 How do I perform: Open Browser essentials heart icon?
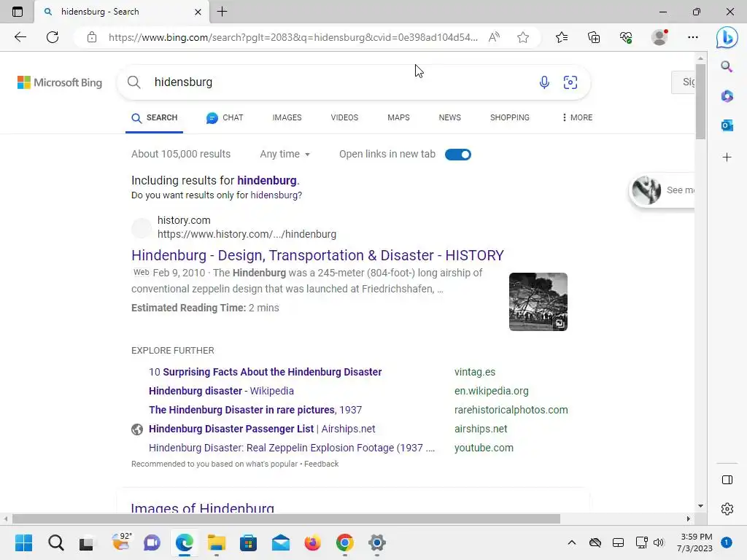[x=626, y=37]
